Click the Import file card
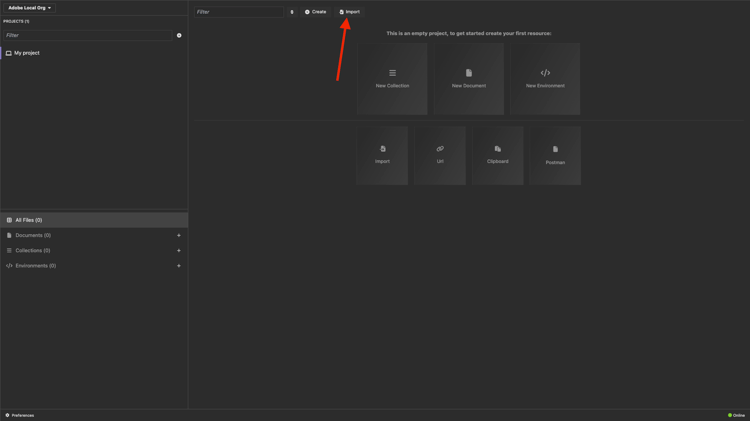 382,155
